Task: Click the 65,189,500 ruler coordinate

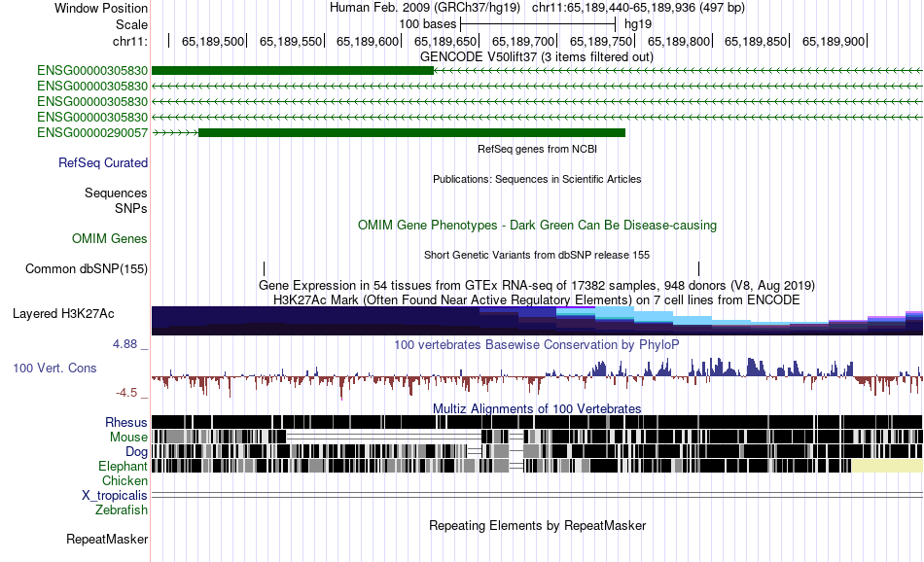Action: pos(213,41)
